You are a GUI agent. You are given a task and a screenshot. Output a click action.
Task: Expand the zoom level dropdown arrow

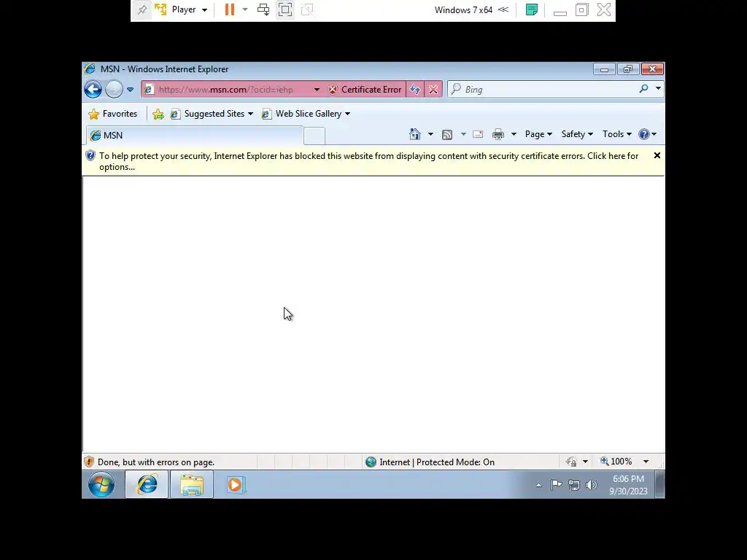pyautogui.click(x=646, y=462)
